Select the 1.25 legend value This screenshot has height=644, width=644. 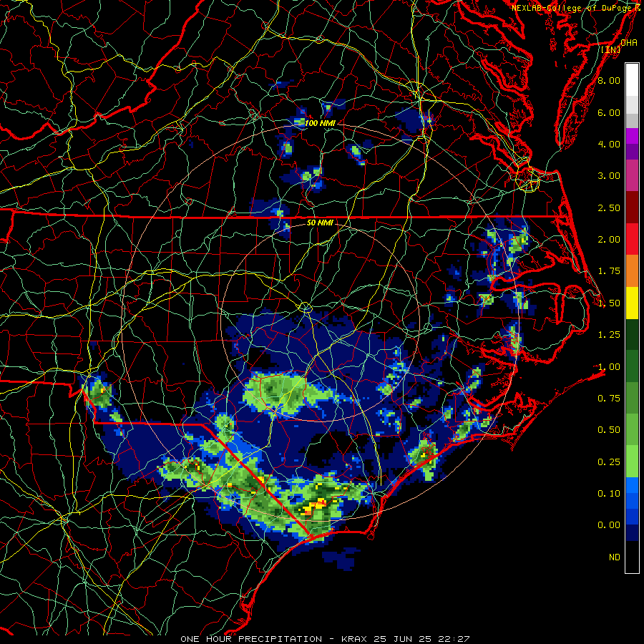pos(609,335)
